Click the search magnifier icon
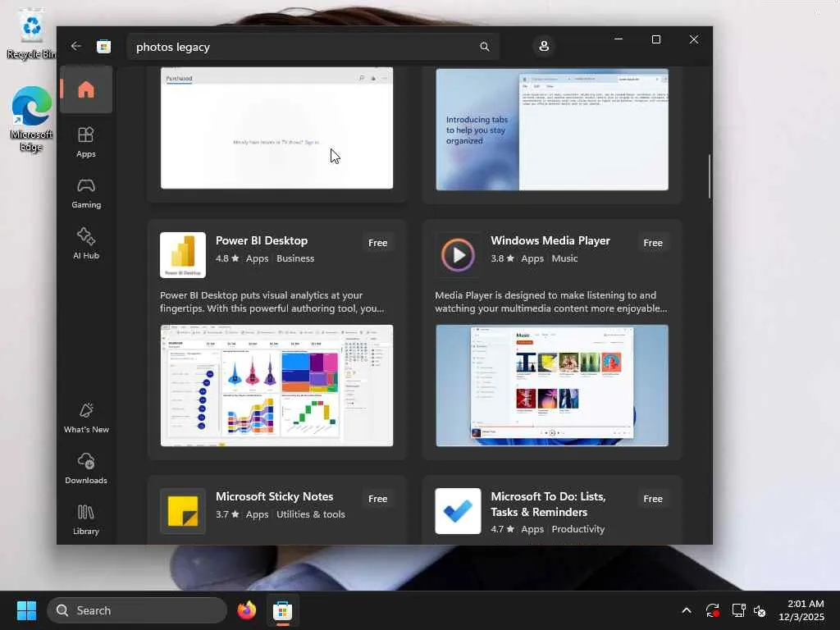840x630 pixels. point(484,47)
